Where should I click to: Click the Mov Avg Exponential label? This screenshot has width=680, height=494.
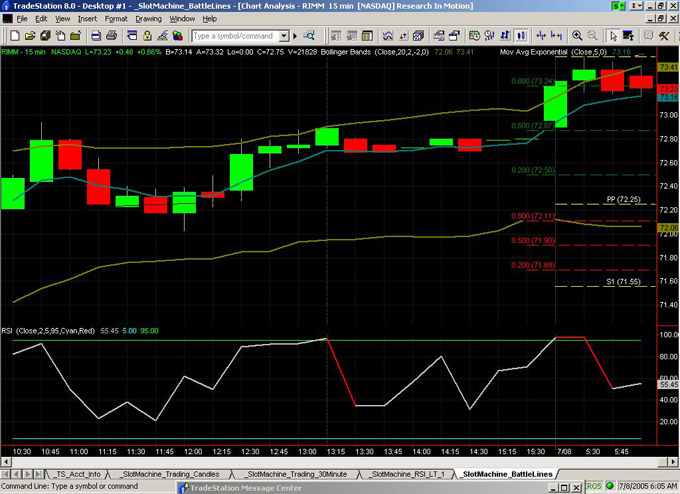[x=553, y=52]
